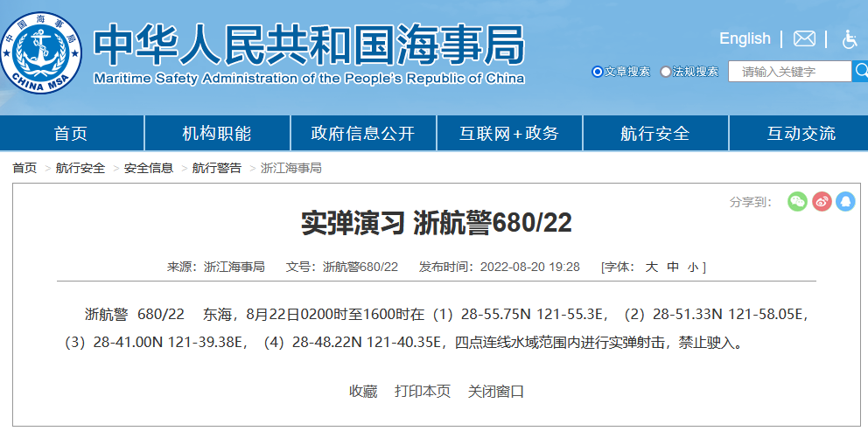Click the 来源：浙江海事局 source text

(x=216, y=268)
